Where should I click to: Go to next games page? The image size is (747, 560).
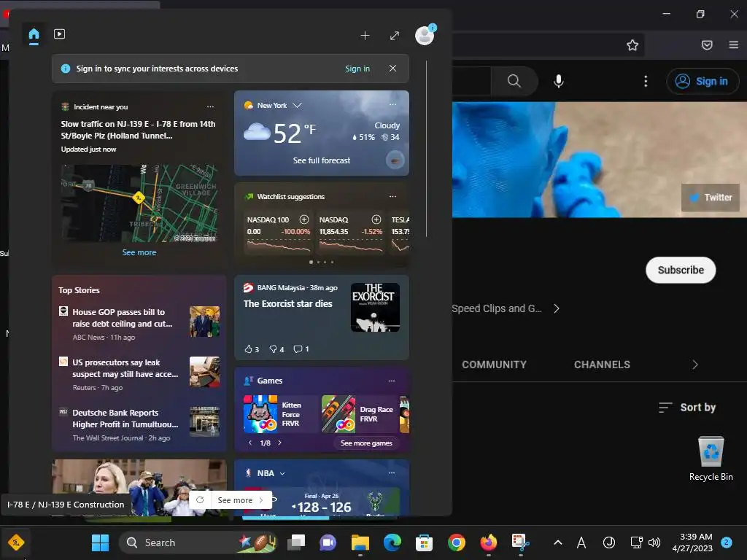[x=279, y=443]
